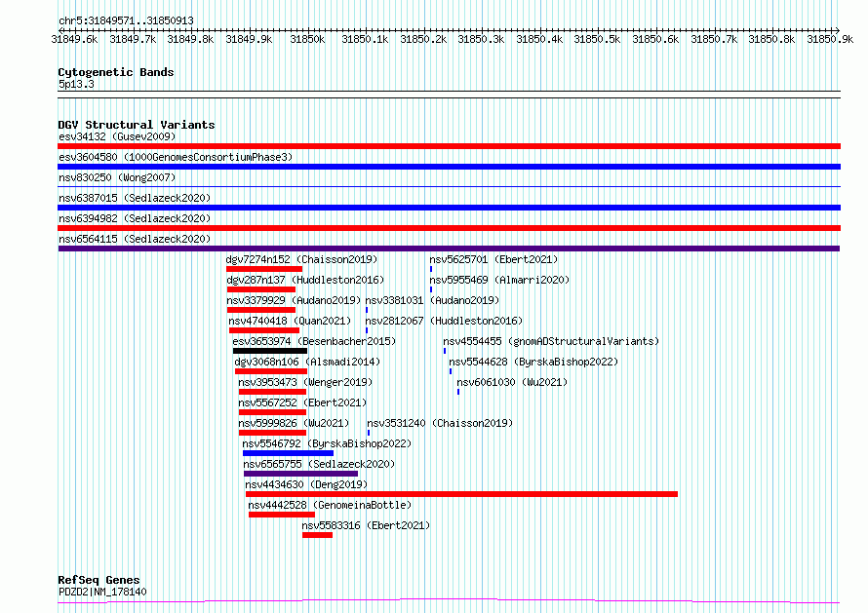Open dgv3068n106 (Alsmadi2014) label
868x613 pixels.
(307, 362)
